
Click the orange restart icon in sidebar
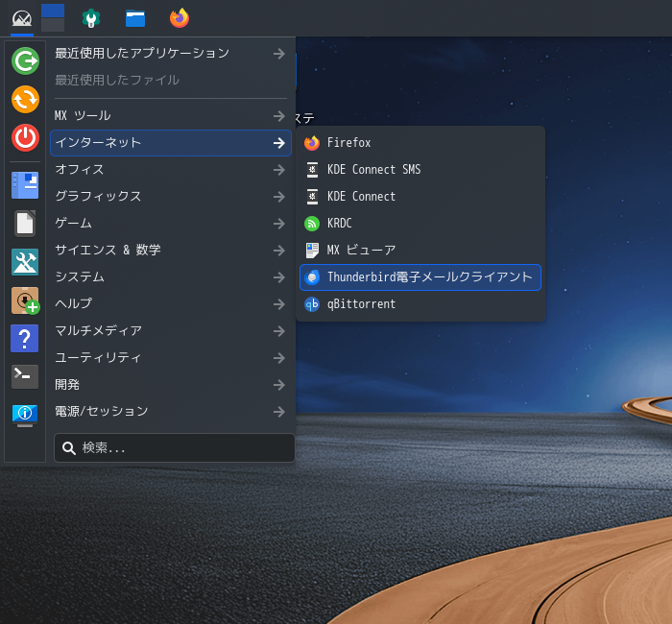pyautogui.click(x=25, y=100)
